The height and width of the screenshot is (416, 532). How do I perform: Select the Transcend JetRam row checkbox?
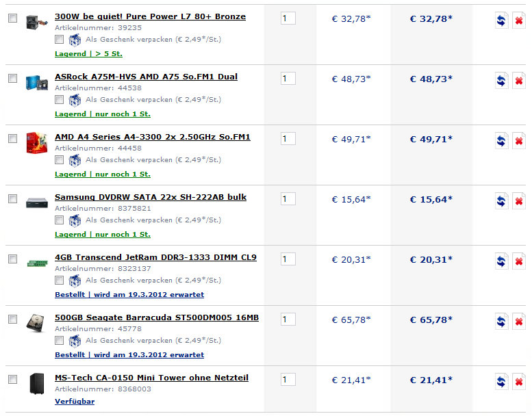12,259
